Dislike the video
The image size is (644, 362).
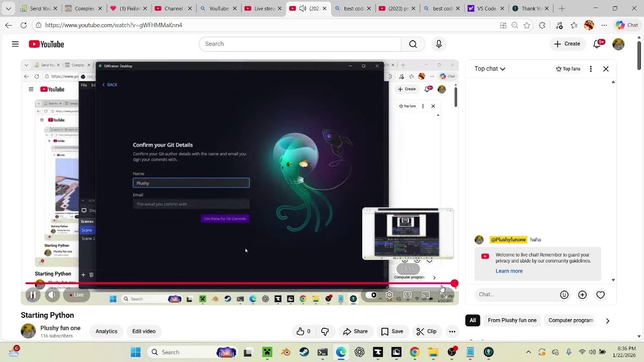pyautogui.click(x=325, y=331)
